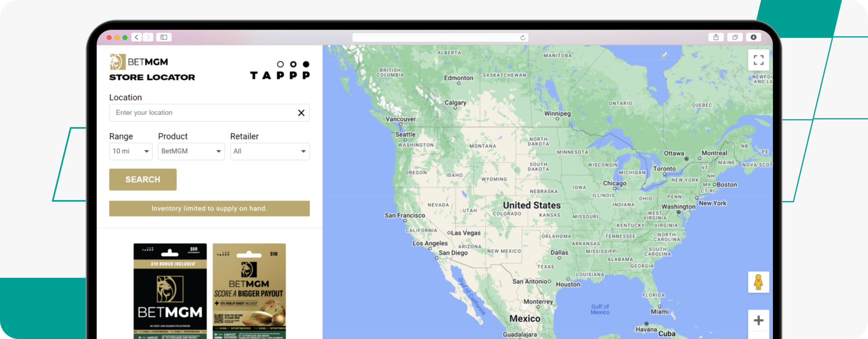Click the browser back arrow
868x339 pixels.
click(x=137, y=37)
